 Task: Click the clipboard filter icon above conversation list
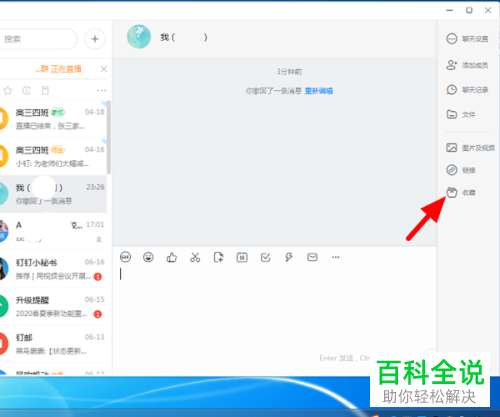[45, 90]
